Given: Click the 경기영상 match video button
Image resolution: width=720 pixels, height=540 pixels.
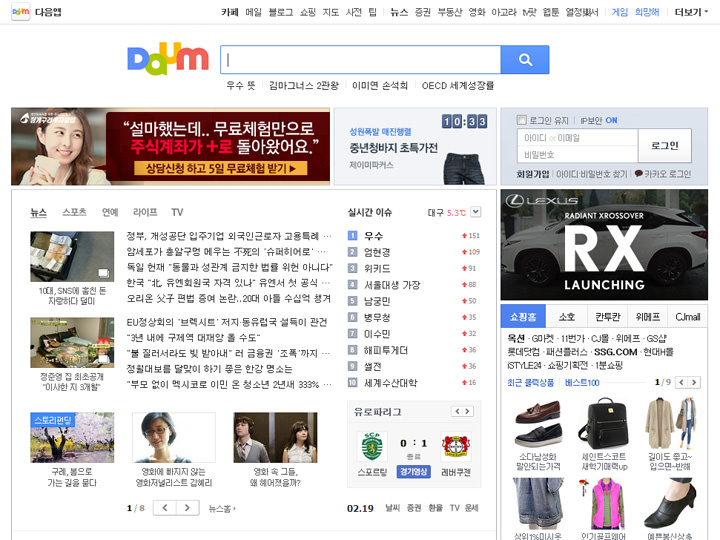Looking at the screenshot, I should 414,472.
